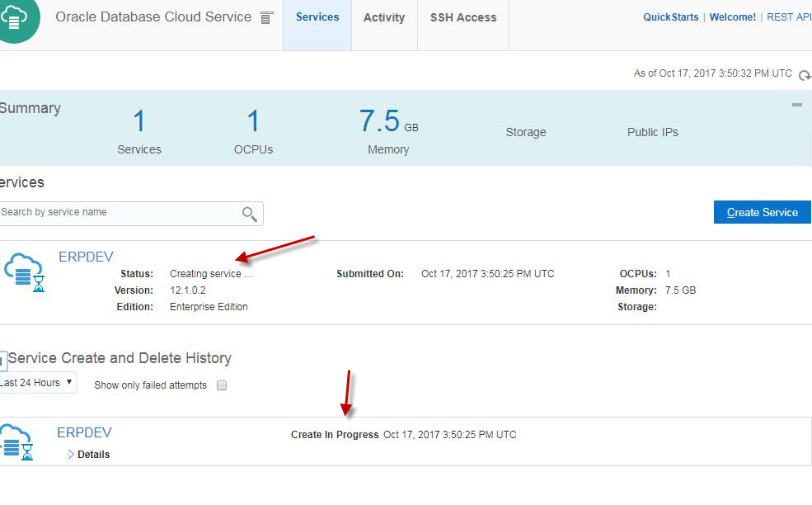812x505 pixels.
Task: Open the ERPDEV service link in Services list
Action: pos(86,257)
